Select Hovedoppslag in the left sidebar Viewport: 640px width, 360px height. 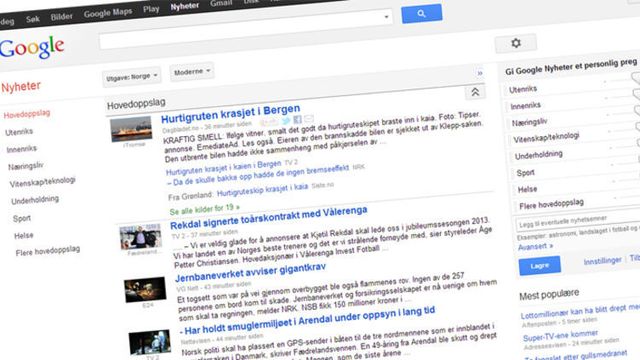pyautogui.click(x=27, y=114)
